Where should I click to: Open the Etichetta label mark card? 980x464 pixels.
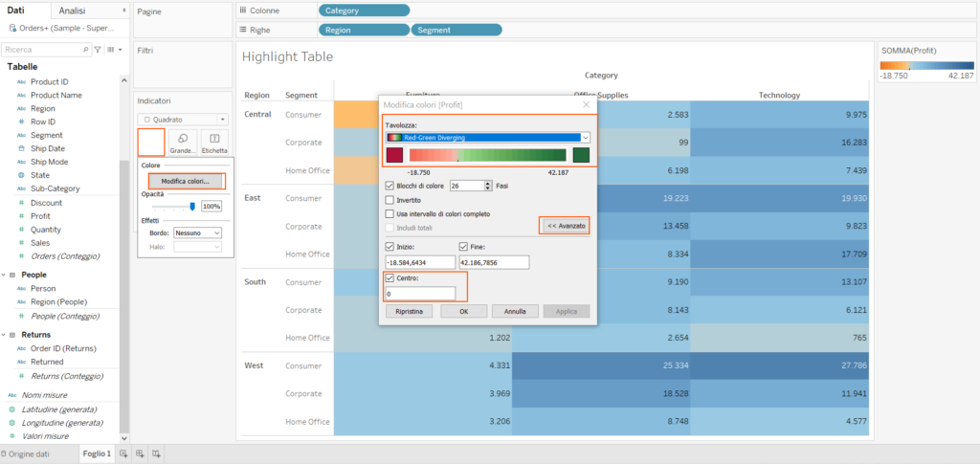pyautogui.click(x=214, y=143)
